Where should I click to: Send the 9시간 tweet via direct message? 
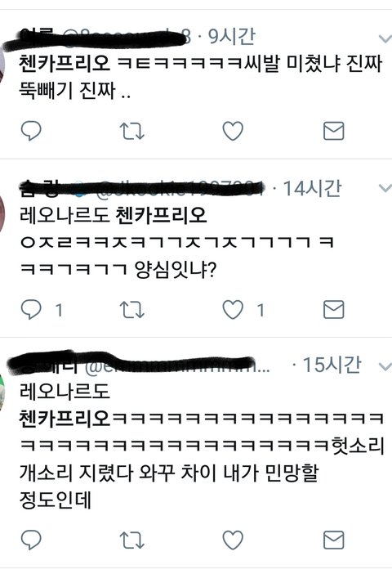[x=334, y=131]
